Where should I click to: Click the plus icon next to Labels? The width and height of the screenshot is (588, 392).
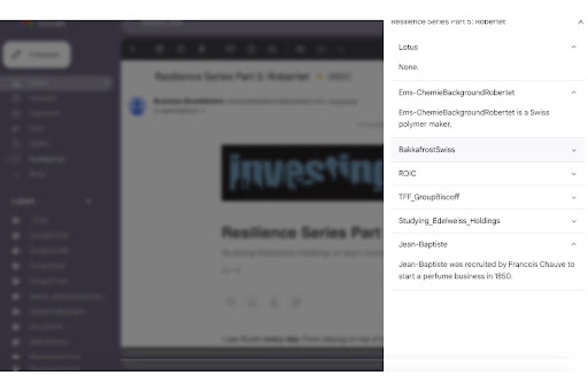click(88, 201)
